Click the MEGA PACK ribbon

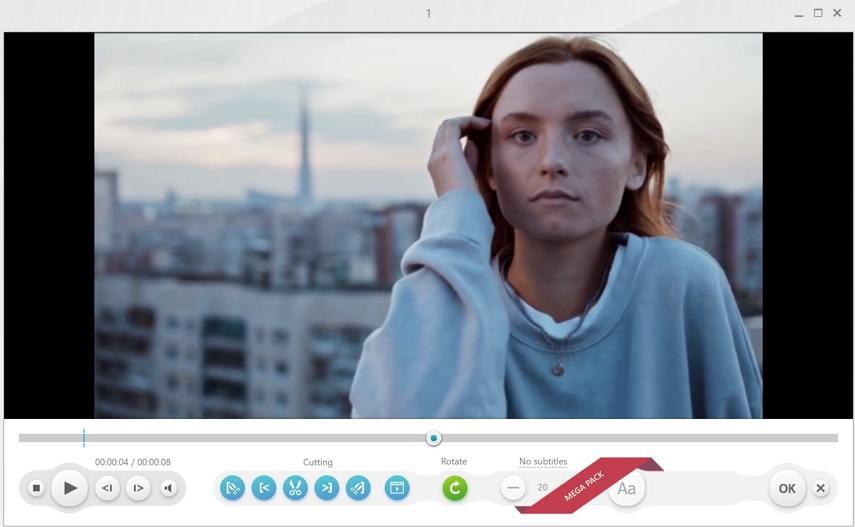click(x=584, y=486)
